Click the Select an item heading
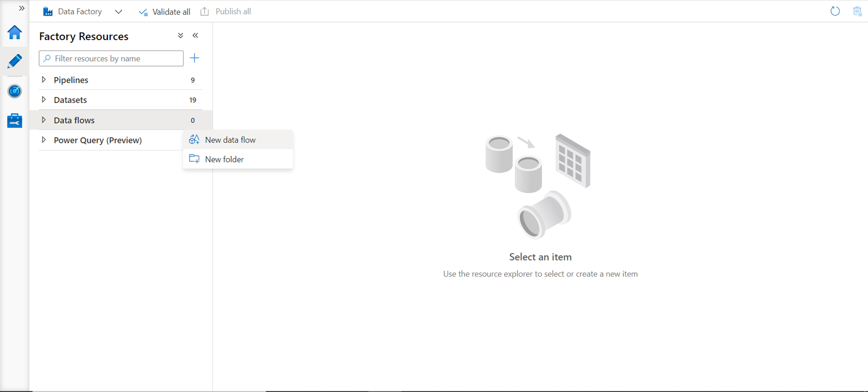Image resolution: width=868 pixels, height=392 pixels. [540, 257]
